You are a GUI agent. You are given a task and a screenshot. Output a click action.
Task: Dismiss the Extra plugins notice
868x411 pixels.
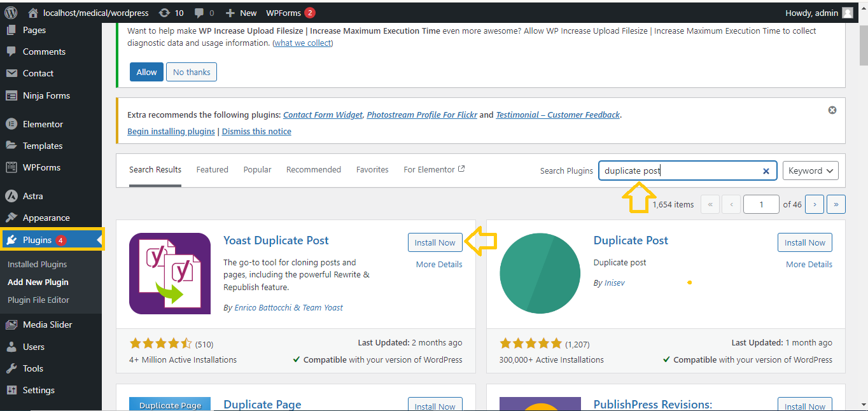pos(832,110)
